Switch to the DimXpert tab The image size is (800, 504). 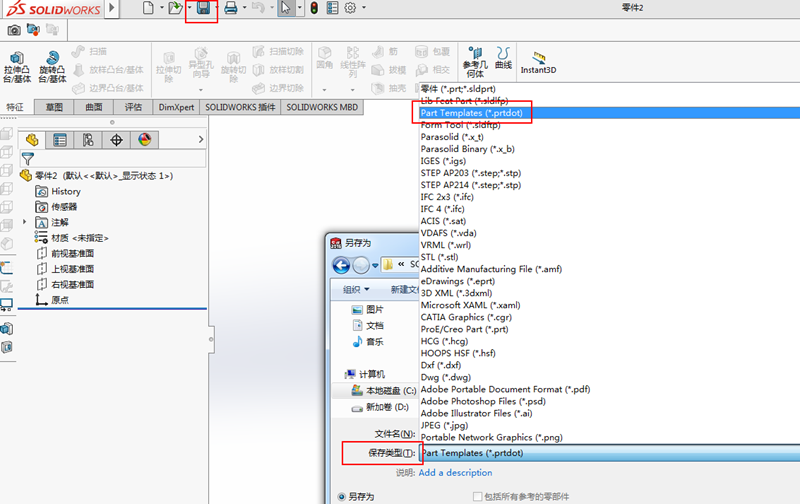(176, 107)
